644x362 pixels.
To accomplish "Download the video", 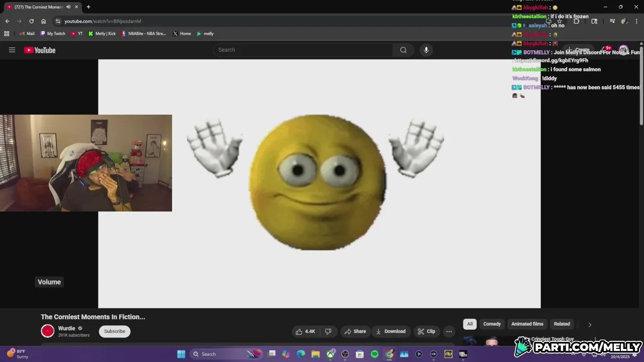I will click(390, 331).
